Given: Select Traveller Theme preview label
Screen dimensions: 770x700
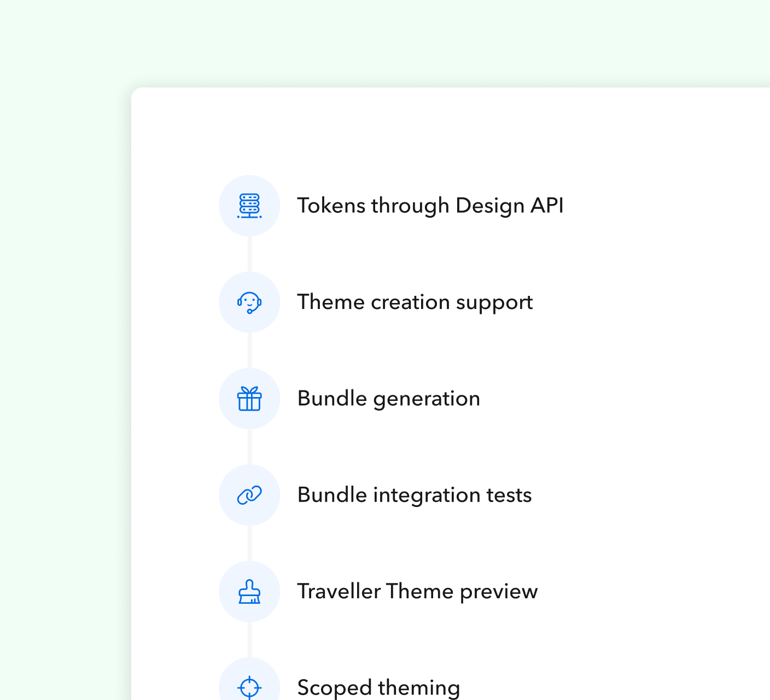Looking at the screenshot, I should coord(417,591).
